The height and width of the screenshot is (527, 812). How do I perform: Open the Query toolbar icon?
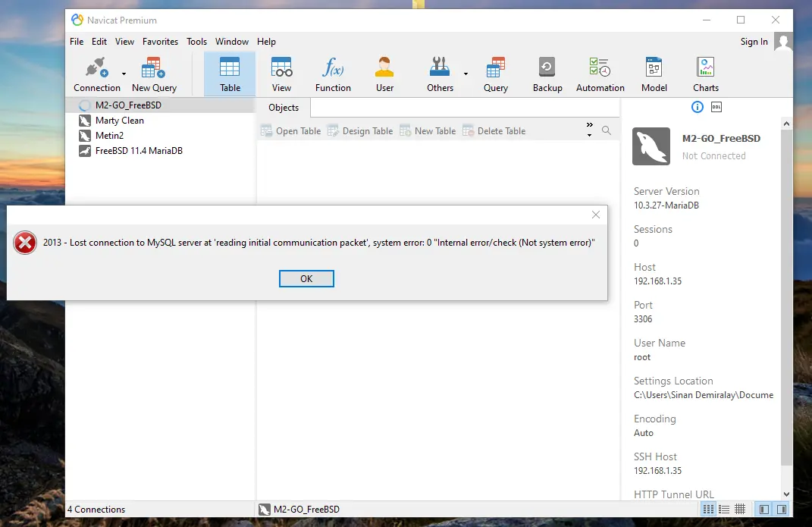[496, 74]
